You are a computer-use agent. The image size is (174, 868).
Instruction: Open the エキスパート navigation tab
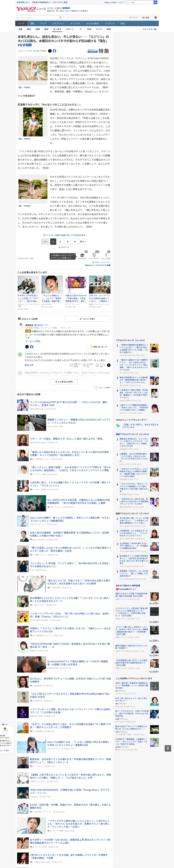[58, 24]
